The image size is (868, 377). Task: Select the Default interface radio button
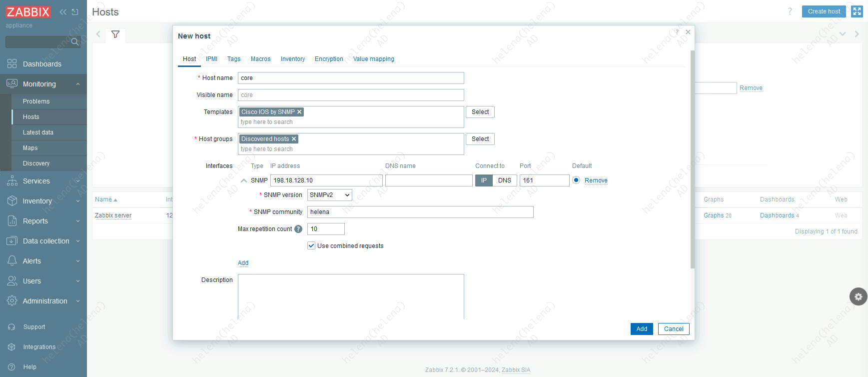click(x=576, y=180)
